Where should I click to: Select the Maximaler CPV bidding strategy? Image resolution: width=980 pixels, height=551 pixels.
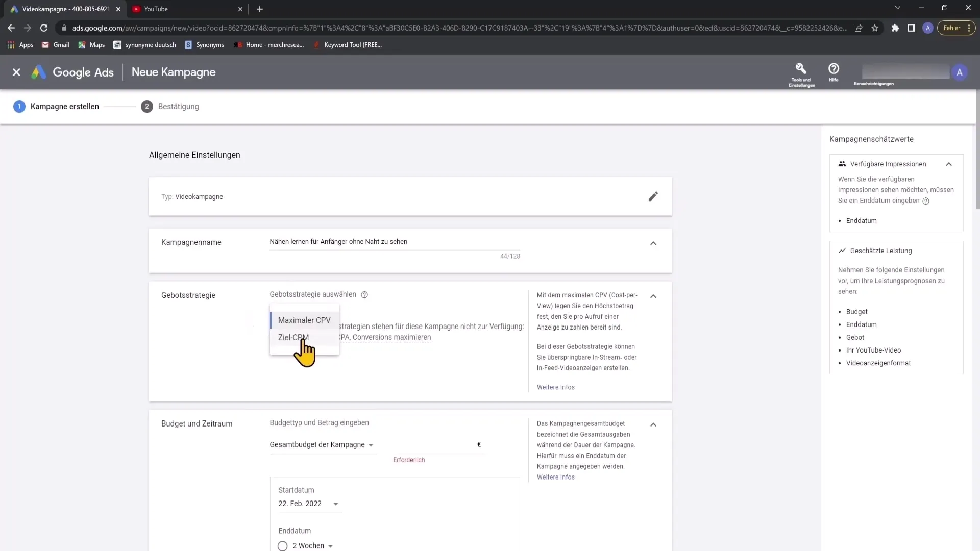click(304, 320)
